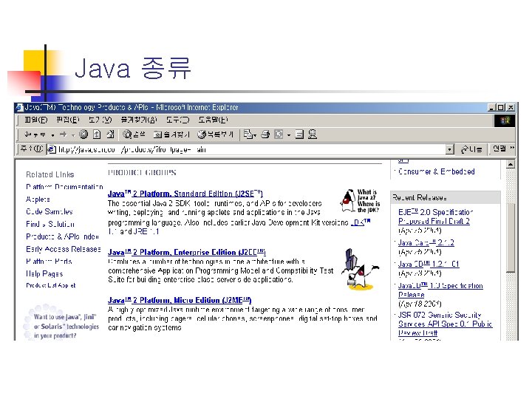Click the Refresh page toolbar icon
This screenshot has height=399, width=532.
click(x=97, y=134)
